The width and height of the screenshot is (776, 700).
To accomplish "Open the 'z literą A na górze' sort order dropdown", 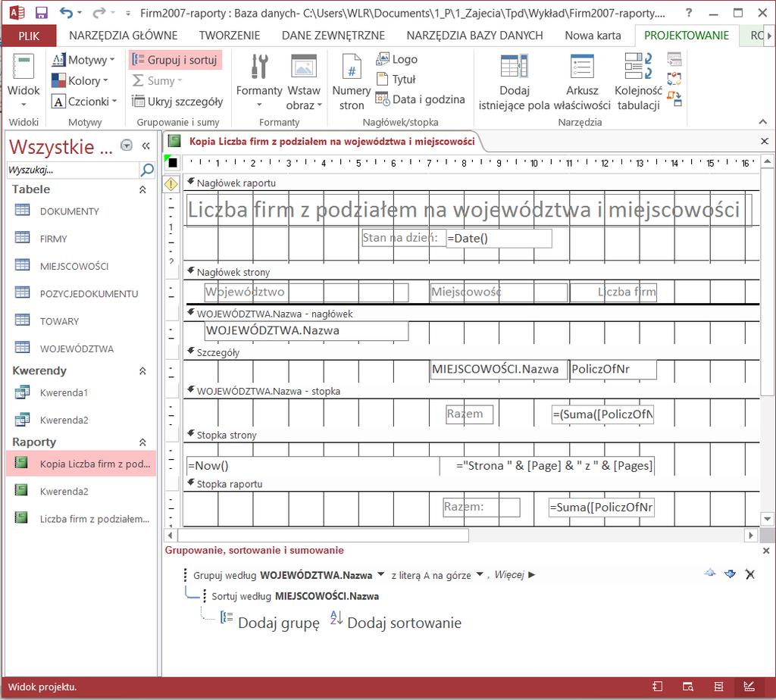I will [x=480, y=574].
